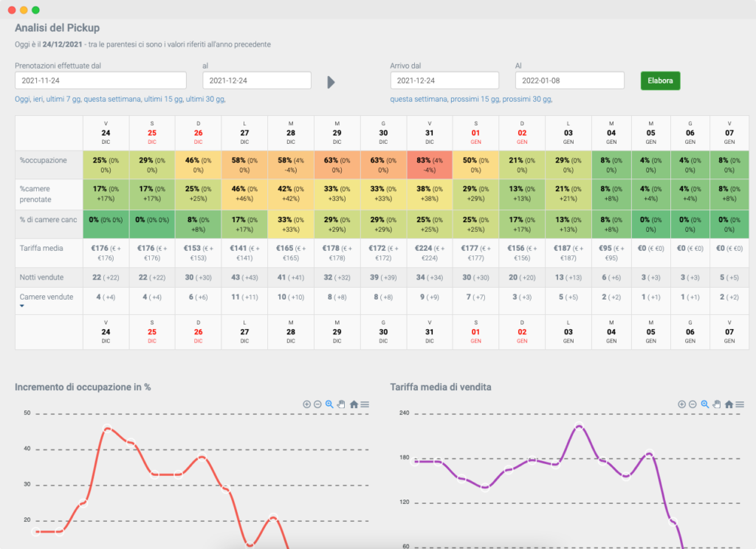Select the magnifier selection-zoom tool on the Tariffa media chart
Viewport: 756px width, 549px height.
[705, 404]
